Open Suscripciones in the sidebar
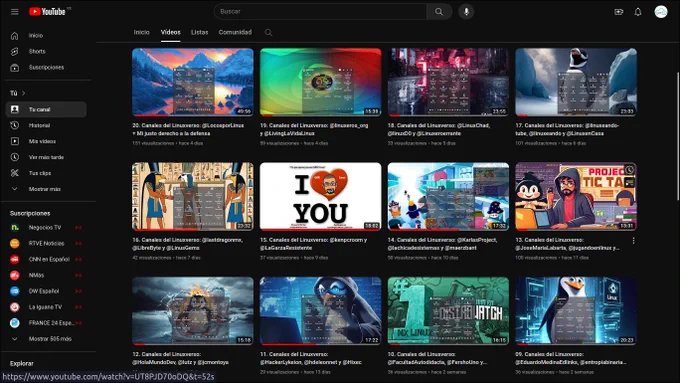 tap(46, 67)
